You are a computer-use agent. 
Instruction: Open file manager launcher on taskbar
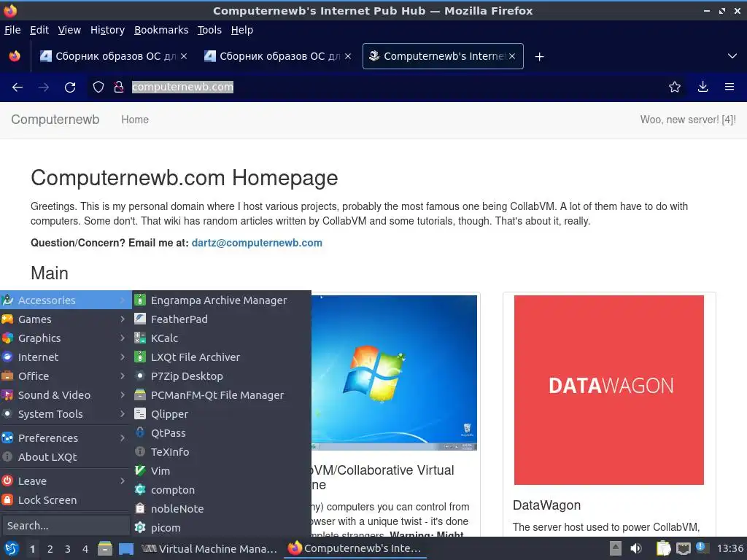pyautogui.click(x=105, y=548)
